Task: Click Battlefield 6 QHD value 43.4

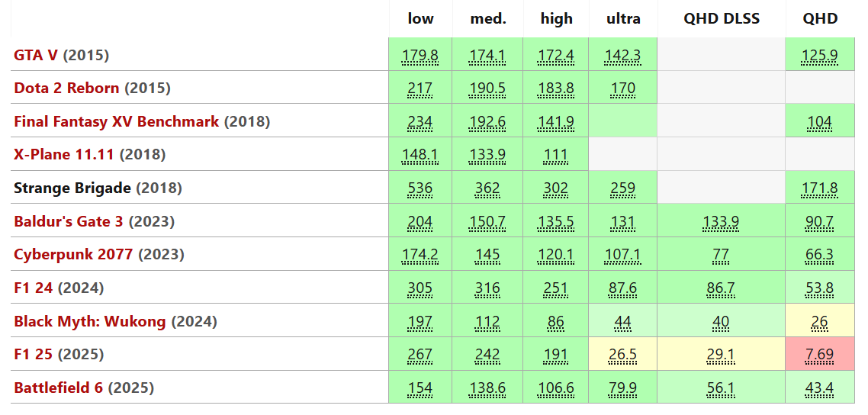Action: tap(821, 388)
